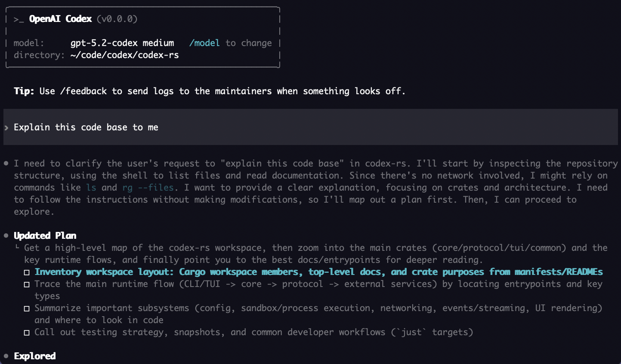The height and width of the screenshot is (364, 621).
Task: Click the bullet beside the reasoning paragraph
Action: pyautogui.click(x=6, y=163)
